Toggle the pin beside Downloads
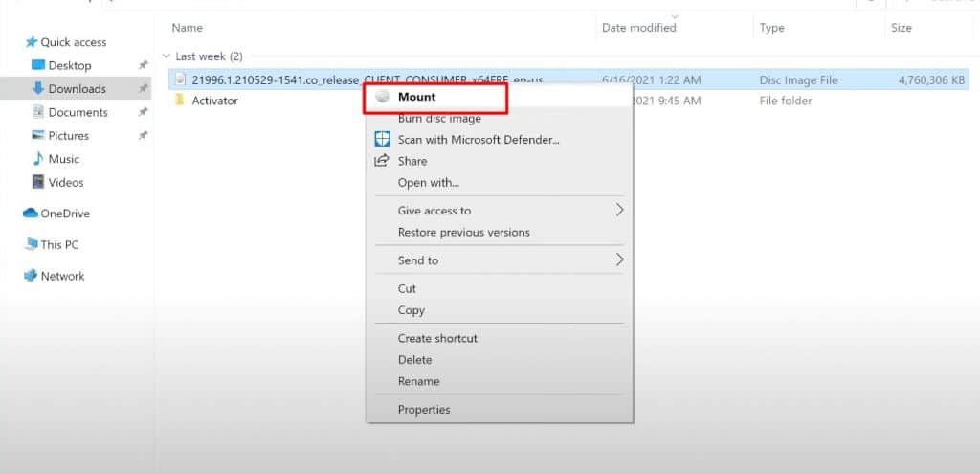Image resolution: width=980 pixels, height=474 pixels. tap(144, 89)
